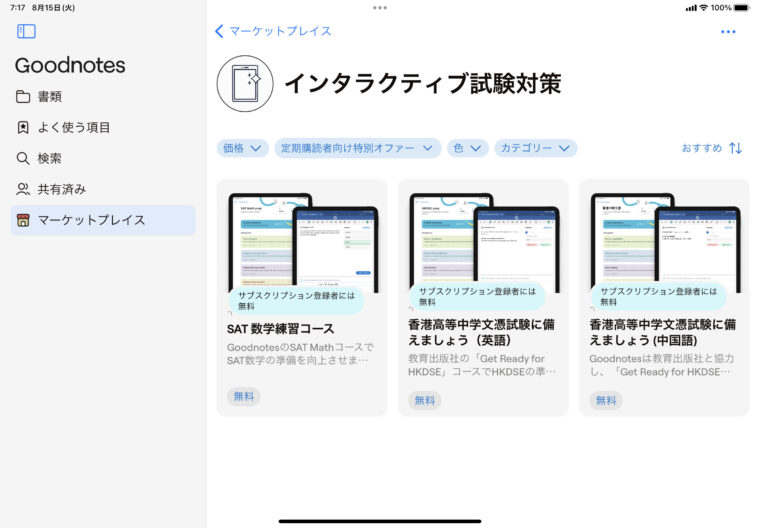Click SAT 数学練習コース title
The width and height of the screenshot is (760, 528).
pyautogui.click(x=281, y=329)
